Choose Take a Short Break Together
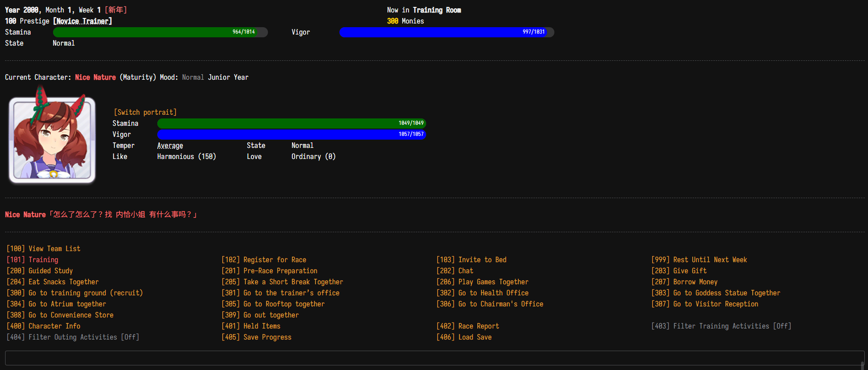 pyautogui.click(x=282, y=282)
